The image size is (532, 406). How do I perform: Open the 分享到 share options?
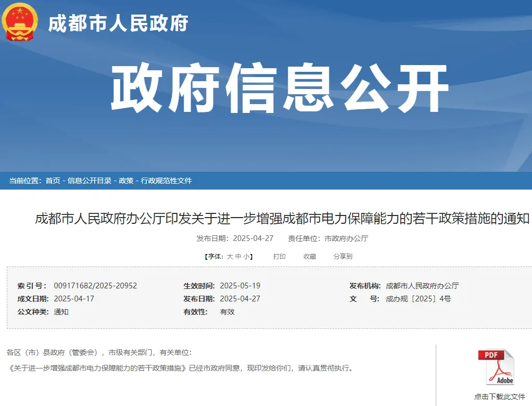pyautogui.click(x=343, y=257)
